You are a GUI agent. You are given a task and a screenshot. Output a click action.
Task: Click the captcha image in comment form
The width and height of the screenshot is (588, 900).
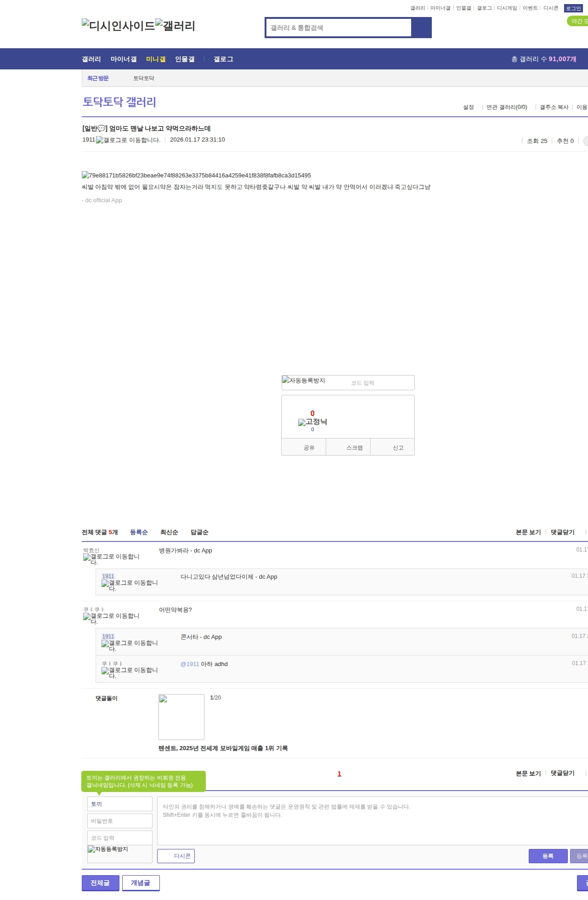click(x=119, y=853)
